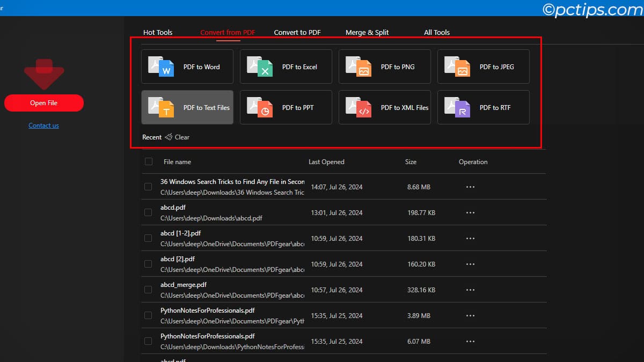Click the PDF to Word icon
The height and width of the screenshot is (362, 644).
pyautogui.click(x=162, y=67)
